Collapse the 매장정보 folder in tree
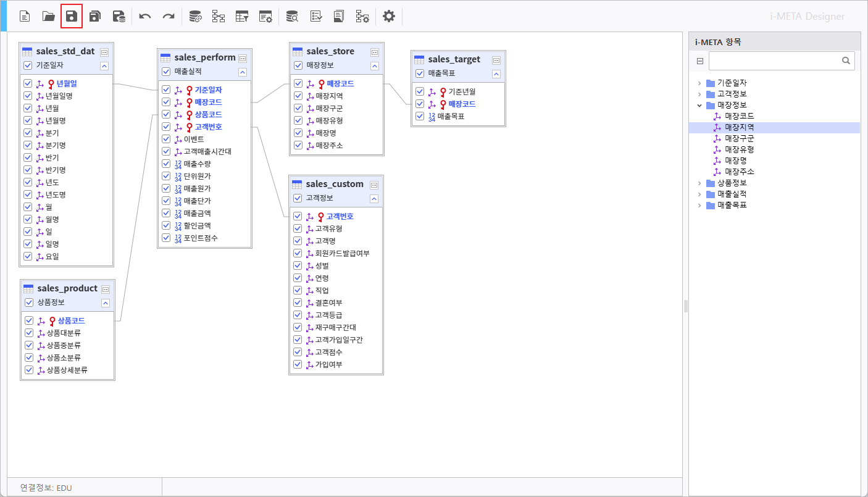868x497 pixels. point(699,105)
